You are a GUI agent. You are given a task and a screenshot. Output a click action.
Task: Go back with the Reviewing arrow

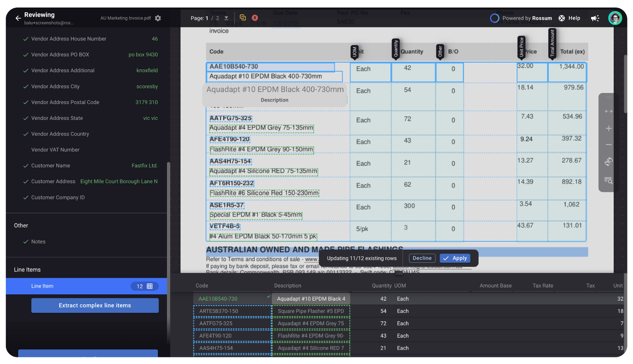(x=17, y=18)
